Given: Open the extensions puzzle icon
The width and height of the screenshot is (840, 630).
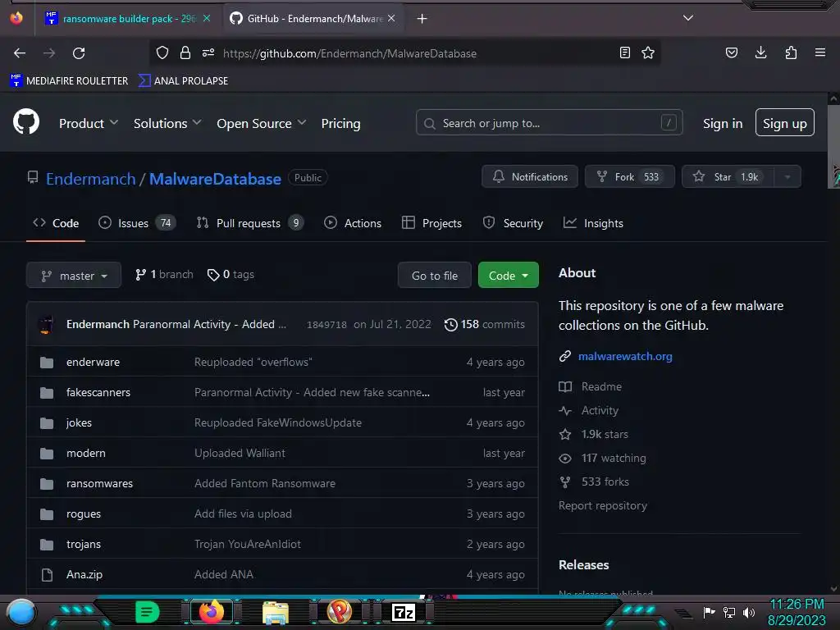Looking at the screenshot, I should [x=791, y=52].
